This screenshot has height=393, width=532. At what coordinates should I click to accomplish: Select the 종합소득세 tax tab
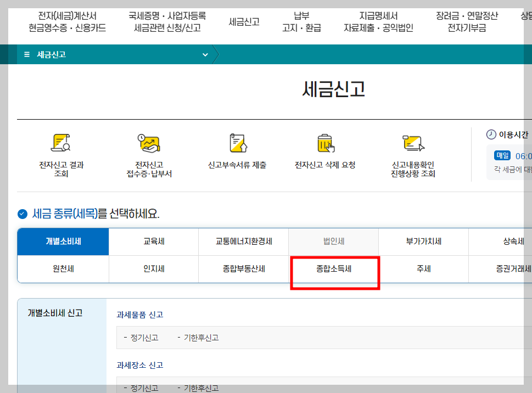click(333, 269)
